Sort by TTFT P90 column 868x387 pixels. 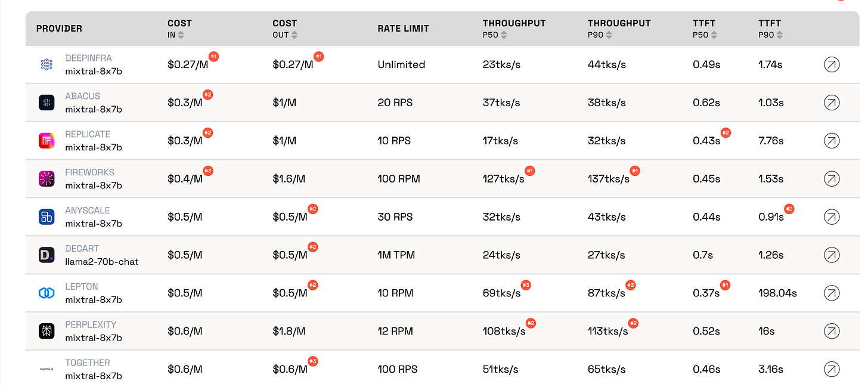779,35
